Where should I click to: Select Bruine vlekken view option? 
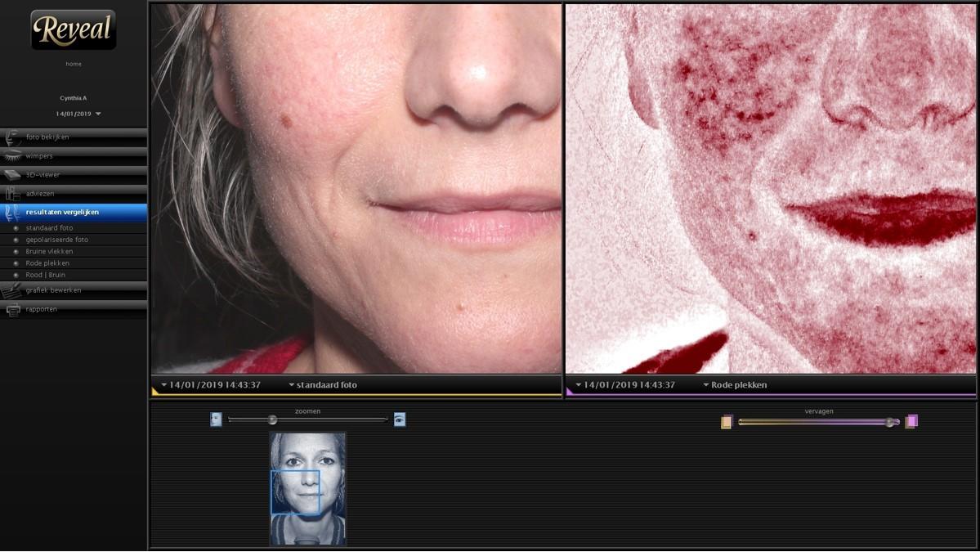coord(16,252)
